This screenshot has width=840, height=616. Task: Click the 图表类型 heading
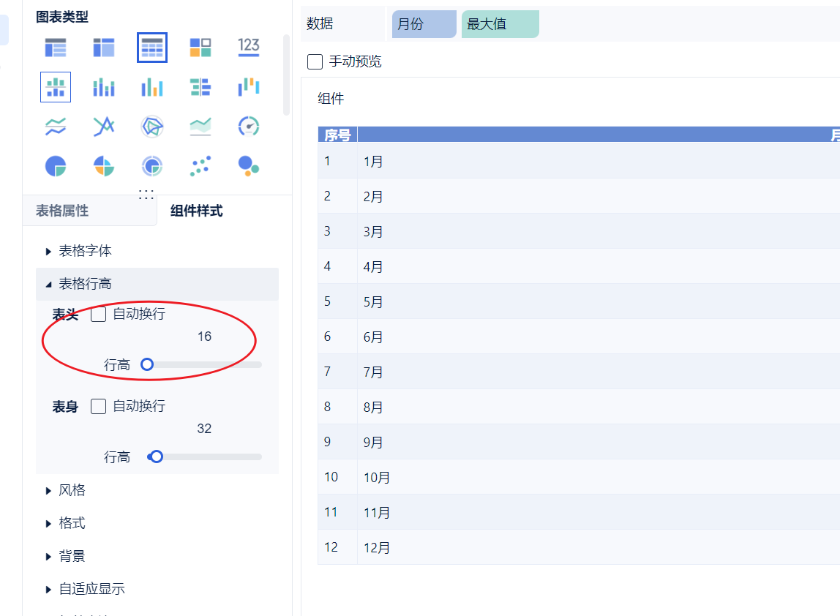click(62, 17)
